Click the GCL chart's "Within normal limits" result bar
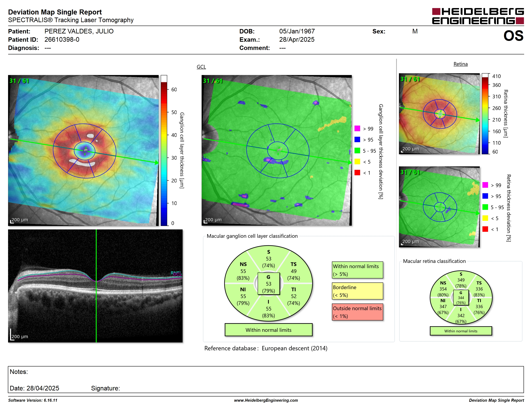532x411 pixels. tap(268, 330)
